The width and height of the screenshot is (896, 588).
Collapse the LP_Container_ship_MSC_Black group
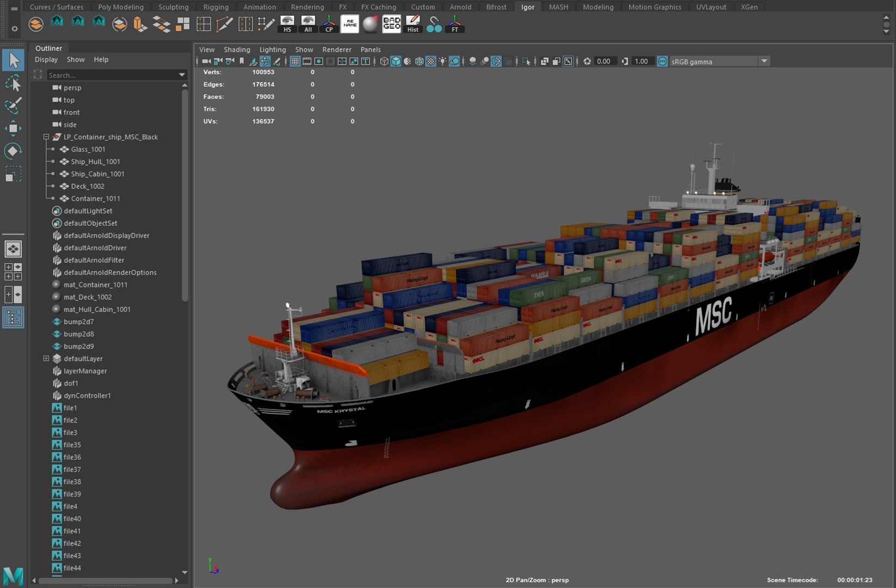point(46,137)
